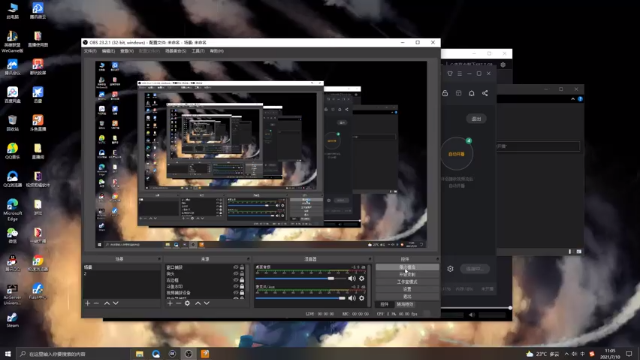Mute the 麦克风/Aux channel speaker
This screenshot has width=640, height=360.
351,298
